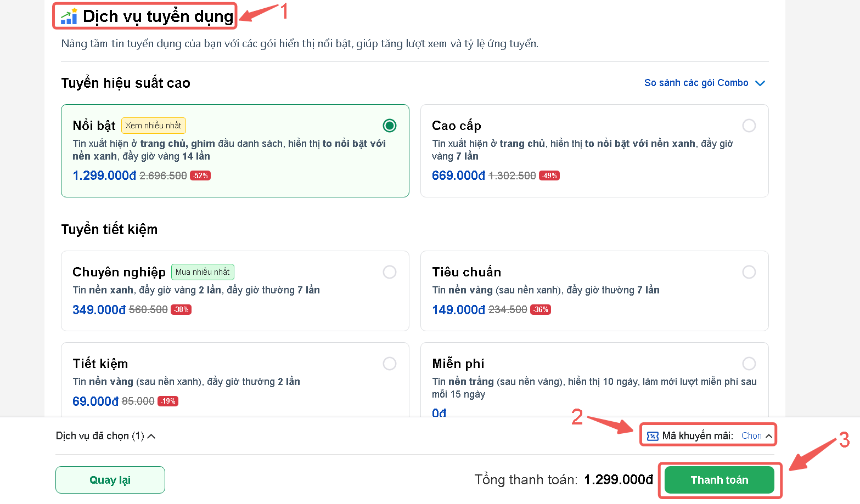The image size is (860, 504).
Task: Click the -49% discount badge
Action: coord(549,176)
